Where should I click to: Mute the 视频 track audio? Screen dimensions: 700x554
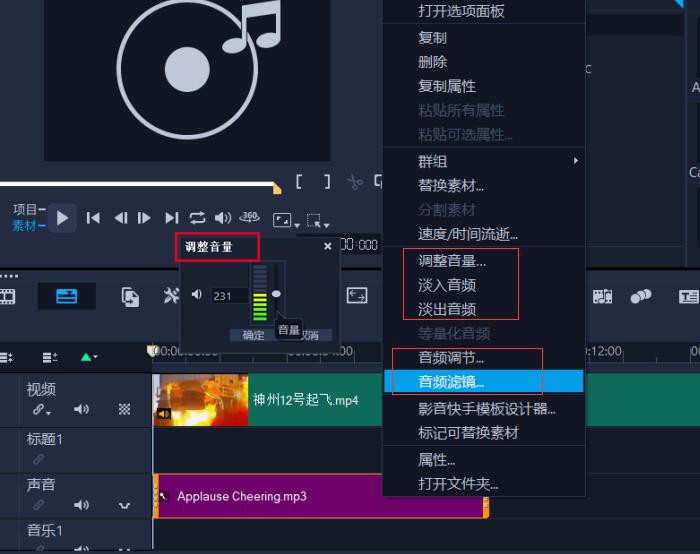[81, 409]
